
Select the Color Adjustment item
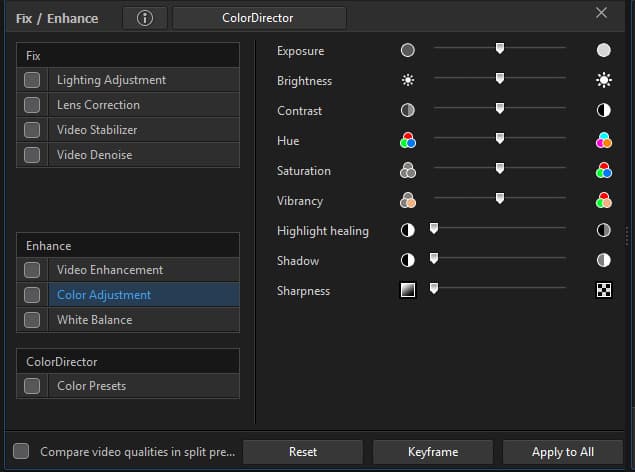click(104, 295)
